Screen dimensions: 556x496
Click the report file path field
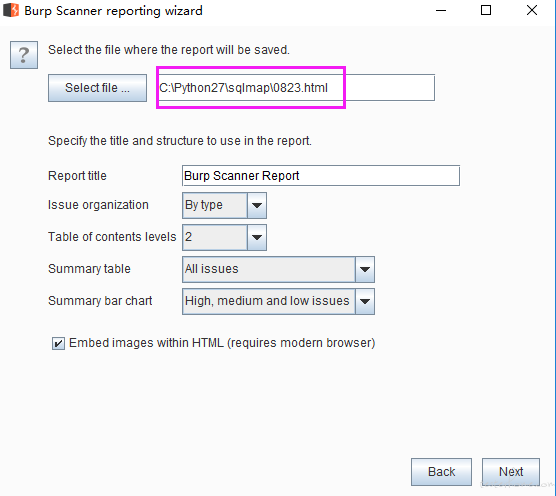(x=296, y=88)
